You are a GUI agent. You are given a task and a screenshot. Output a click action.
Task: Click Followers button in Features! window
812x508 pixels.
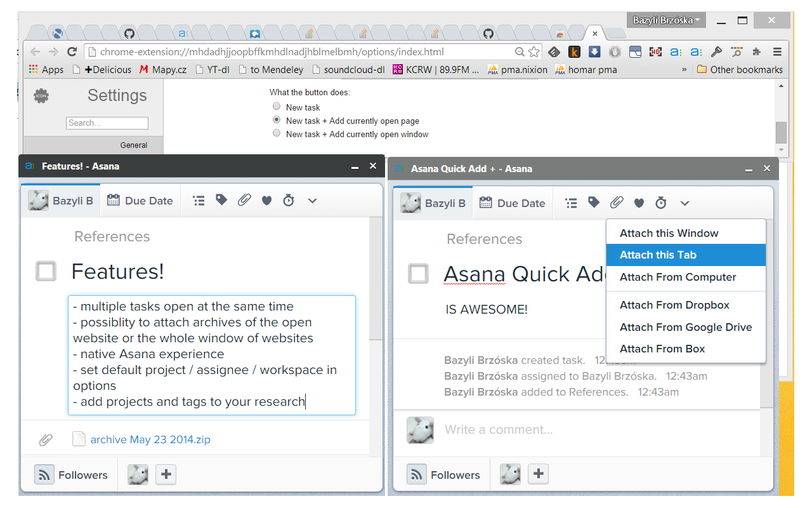72,475
